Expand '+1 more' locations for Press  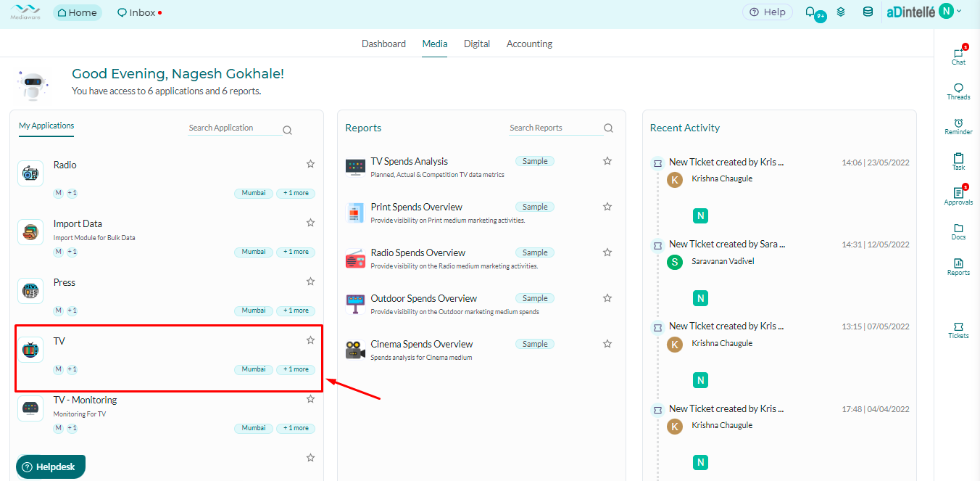pyautogui.click(x=296, y=311)
